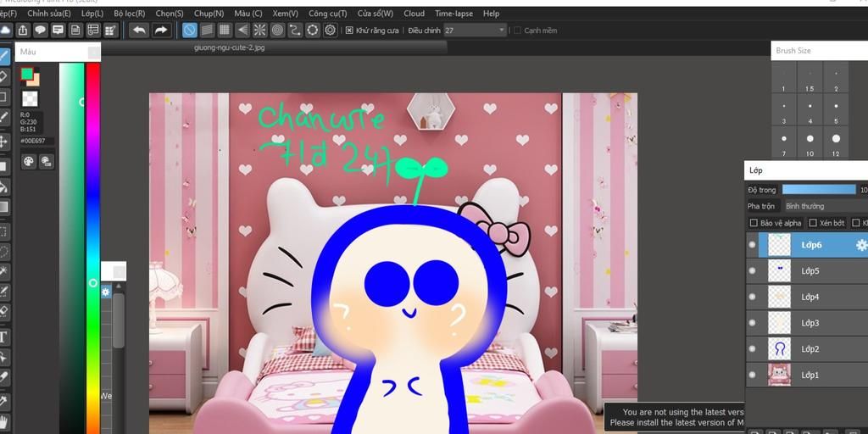Click the export/share upload icon
This screenshot has width=868, height=434.
click(23, 30)
